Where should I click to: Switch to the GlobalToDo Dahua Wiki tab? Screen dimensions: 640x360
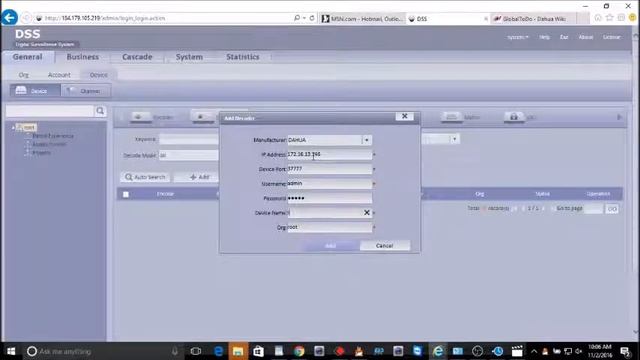point(533,18)
